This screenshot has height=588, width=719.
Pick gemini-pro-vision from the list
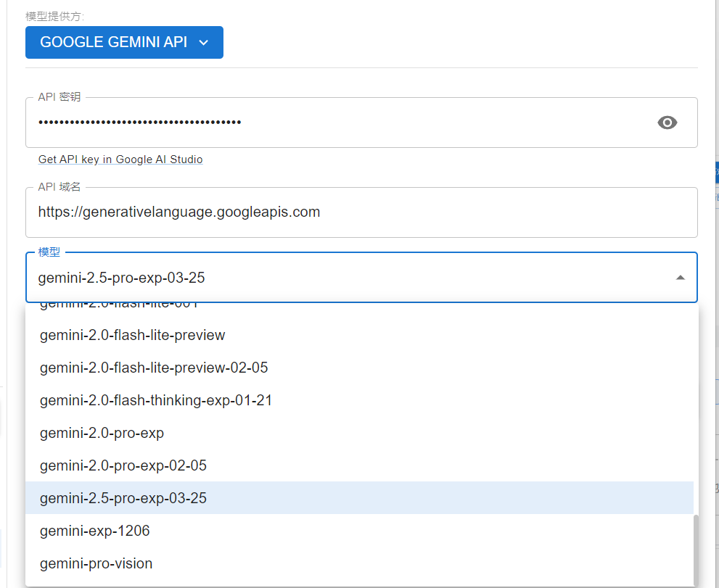click(359, 563)
